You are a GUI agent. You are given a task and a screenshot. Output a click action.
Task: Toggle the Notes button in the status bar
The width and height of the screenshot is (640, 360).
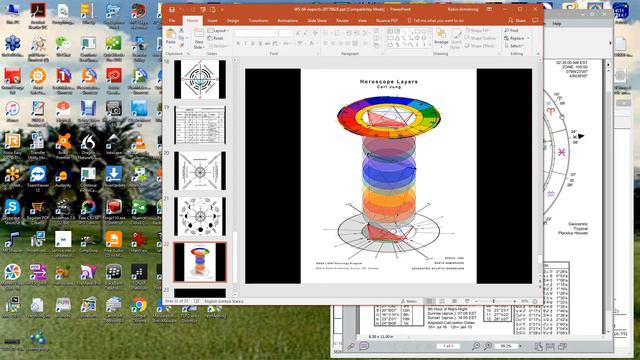[409, 301]
